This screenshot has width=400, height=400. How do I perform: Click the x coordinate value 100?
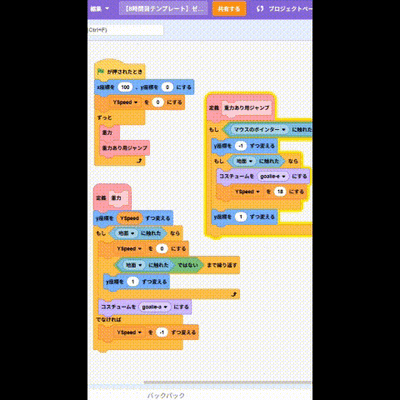pyautogui.click(x=125, y=87)
